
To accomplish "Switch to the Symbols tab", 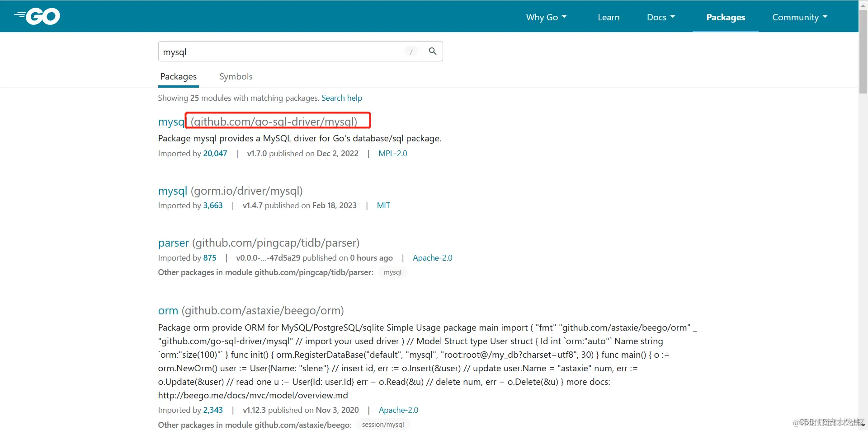I will tap(236, 76).
